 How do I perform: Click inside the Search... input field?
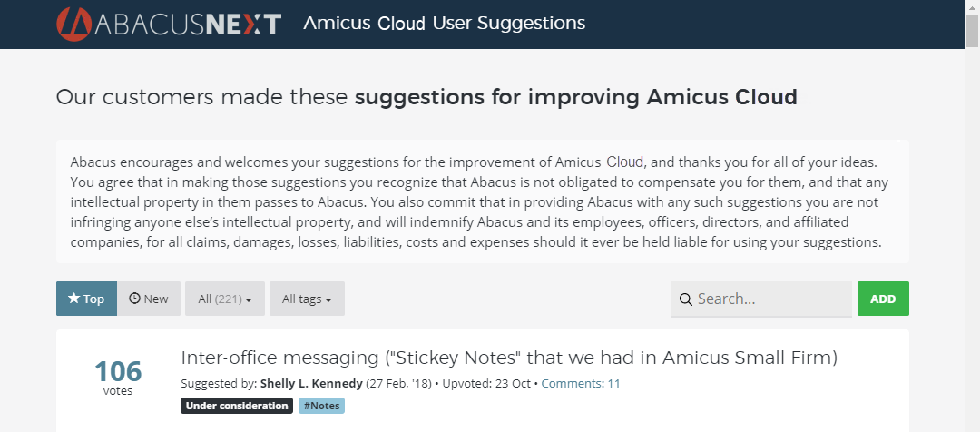tap(761, 299)
